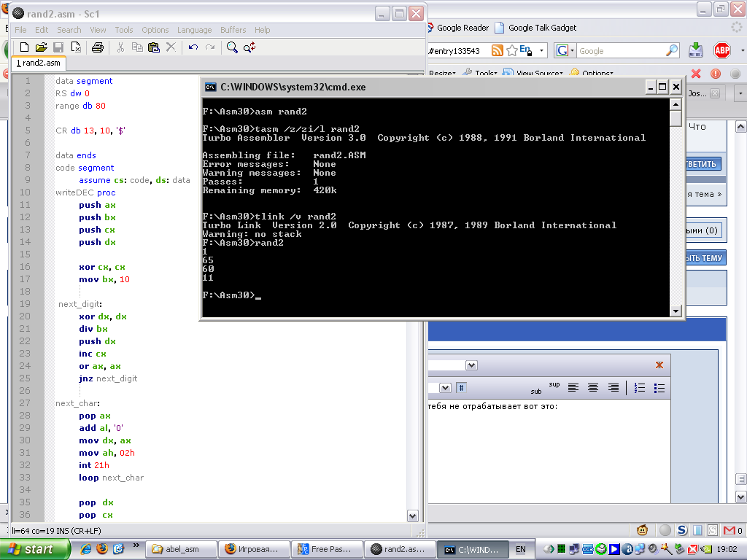The height and width of the screenshot is (560, 747).
Task: Open the Language menu in SciTE
Action: tap(194, 30)
